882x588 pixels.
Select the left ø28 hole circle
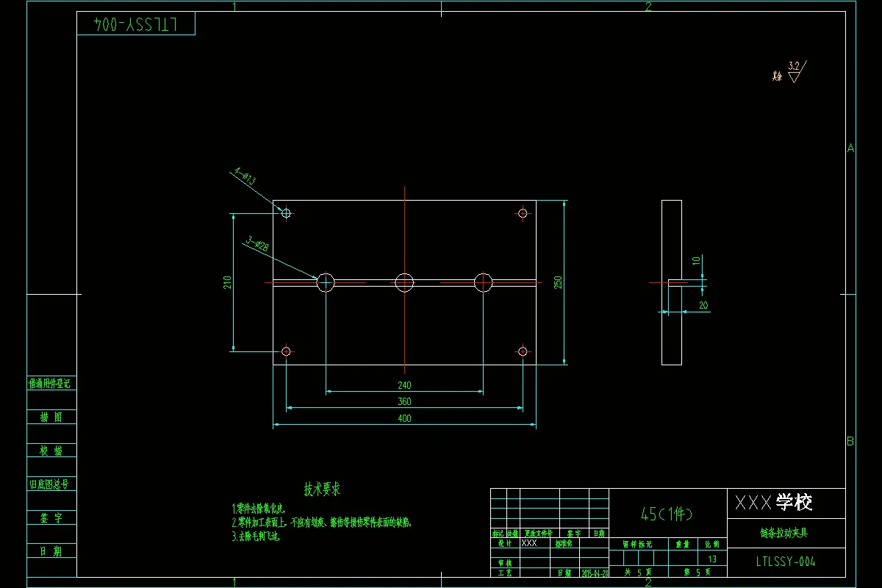click(326, 282)
